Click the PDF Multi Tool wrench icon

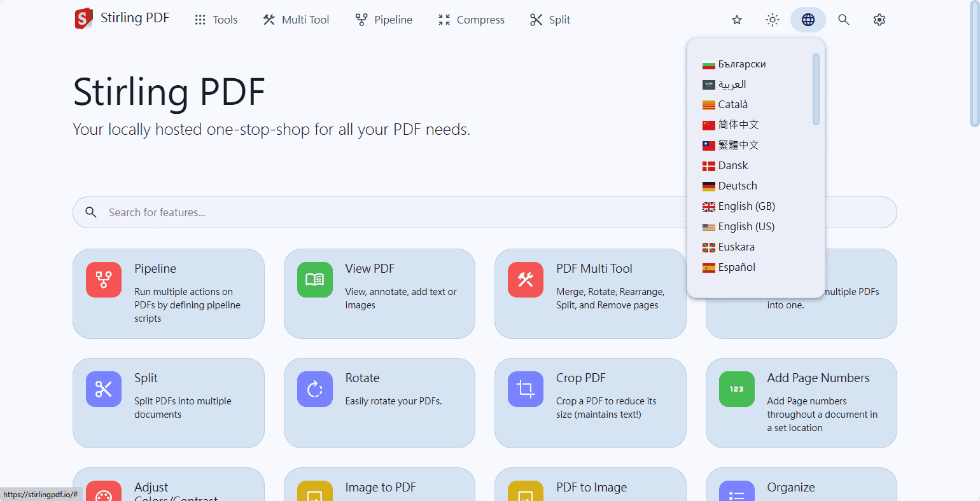[x=526, y=280]
